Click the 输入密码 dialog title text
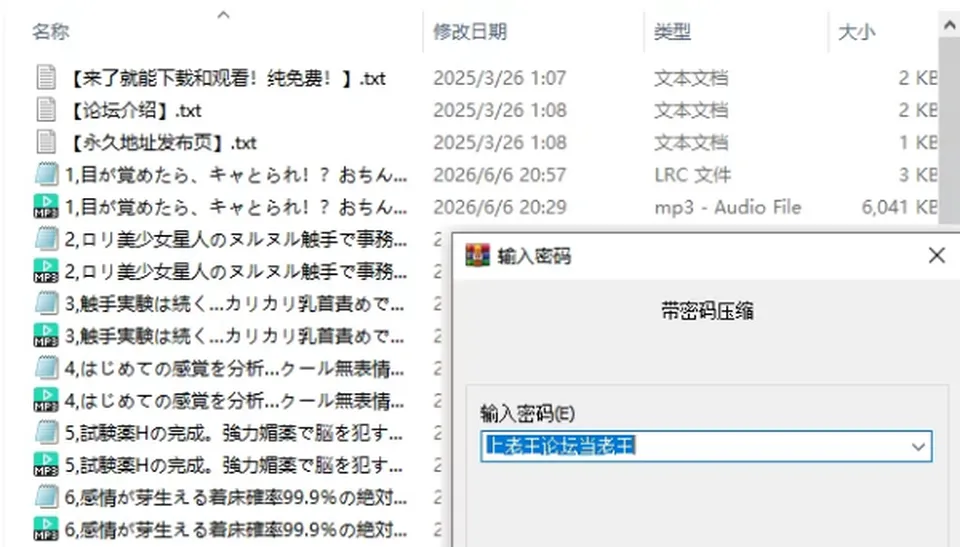Viewport: 960px width, 547px height. (534, 256)
